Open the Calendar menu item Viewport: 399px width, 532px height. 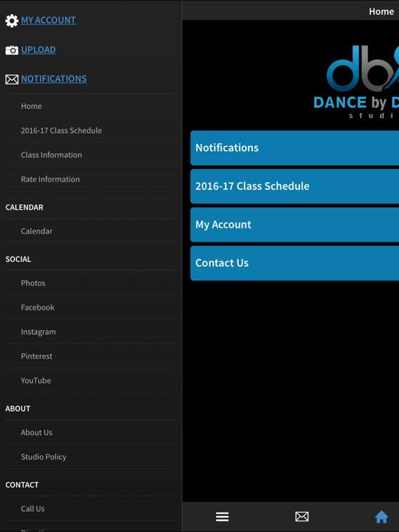(91, 231)
